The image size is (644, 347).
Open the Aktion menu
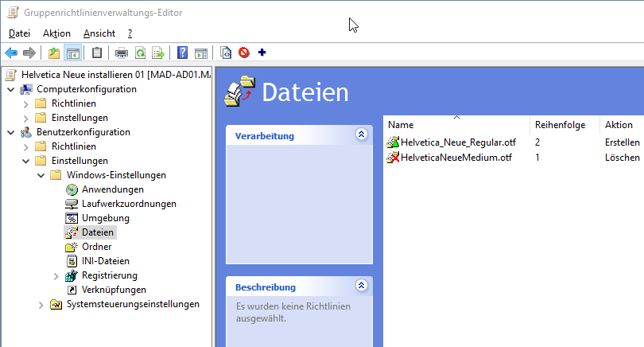click(56, 33)
